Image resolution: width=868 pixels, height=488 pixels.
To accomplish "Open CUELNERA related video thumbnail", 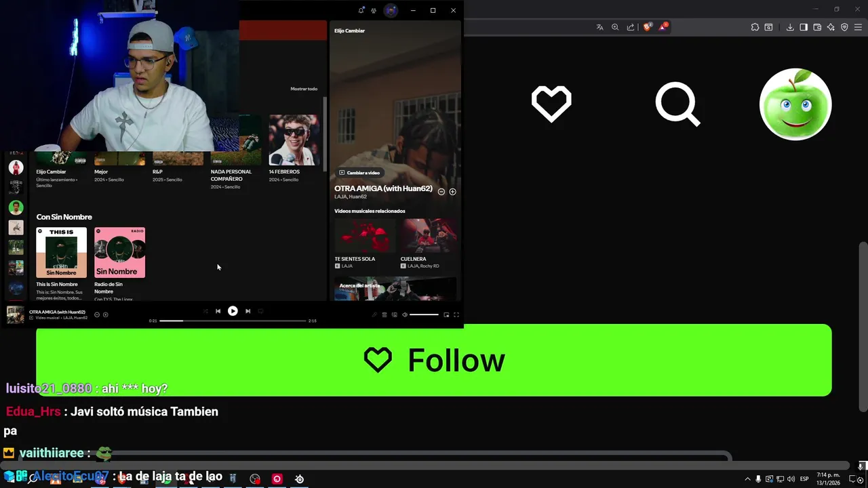I will [x=429, y=236].
